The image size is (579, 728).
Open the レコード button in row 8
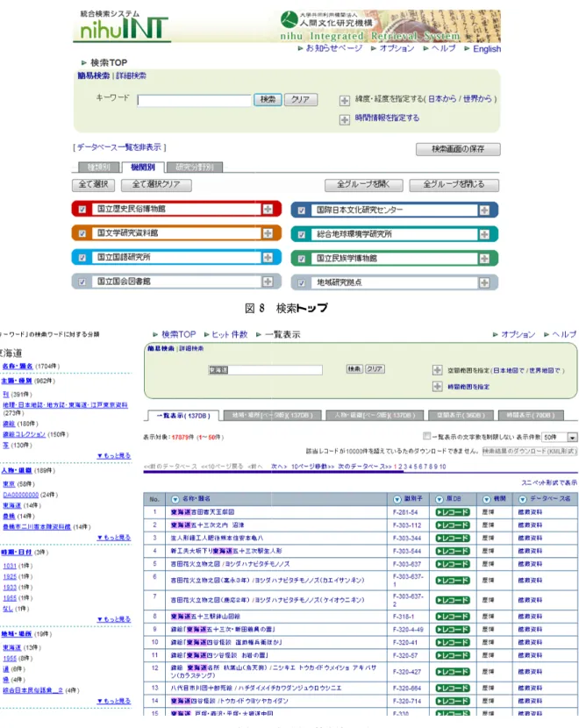coord(453,617)
